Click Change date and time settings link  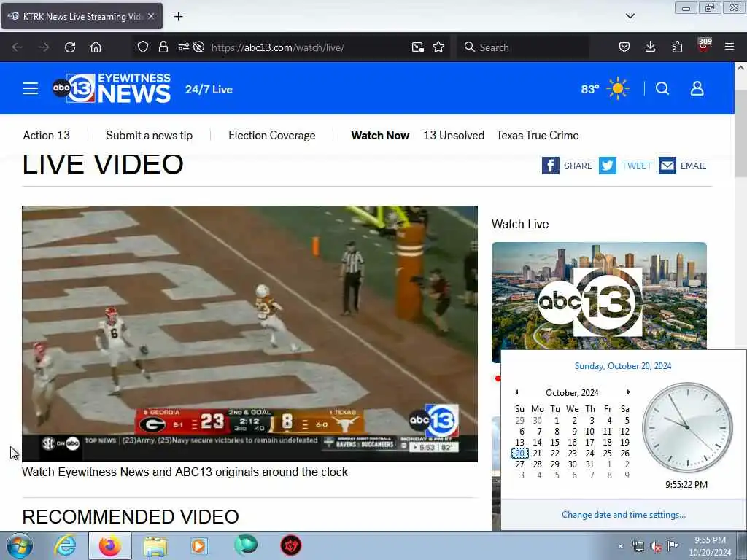point(624,515)
